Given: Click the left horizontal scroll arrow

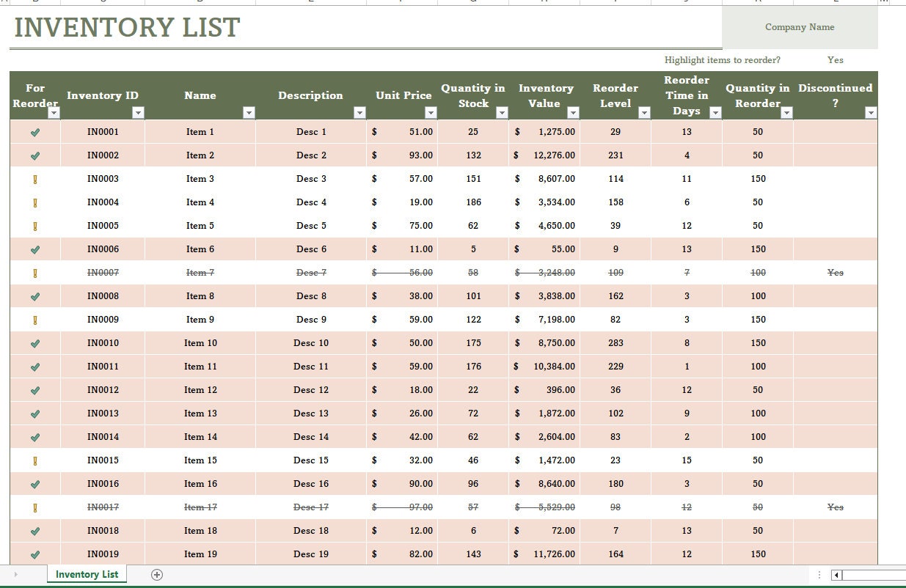Looking at the screenshot, I should point(836,576).
